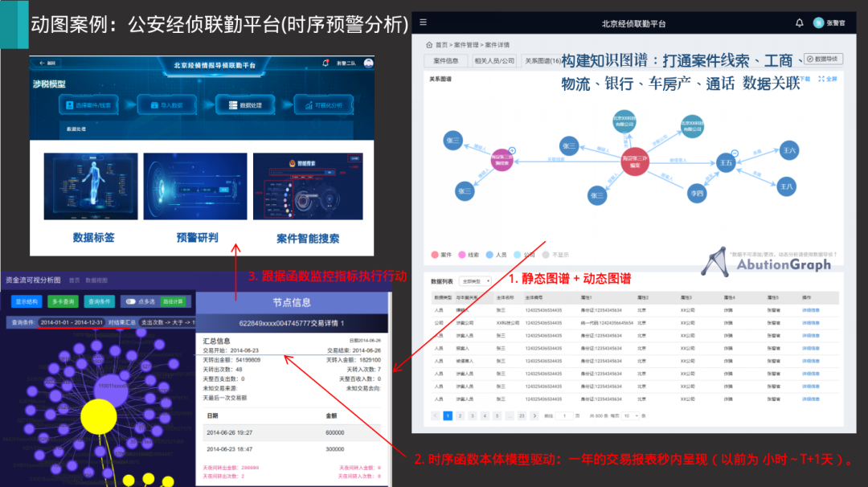This screenshot has height=487, width=868.
Task: Open the 数据视图 menu item
Action: 96,279
